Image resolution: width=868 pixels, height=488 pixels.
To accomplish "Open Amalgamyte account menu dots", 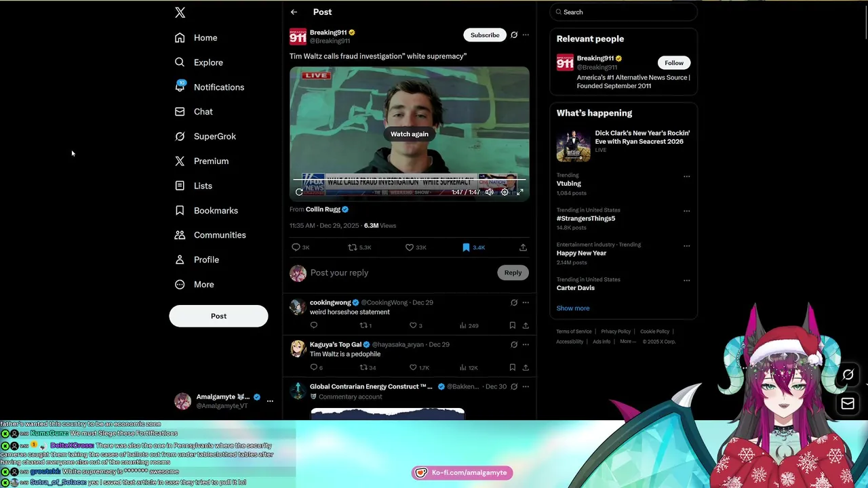I will click(270, 401).
